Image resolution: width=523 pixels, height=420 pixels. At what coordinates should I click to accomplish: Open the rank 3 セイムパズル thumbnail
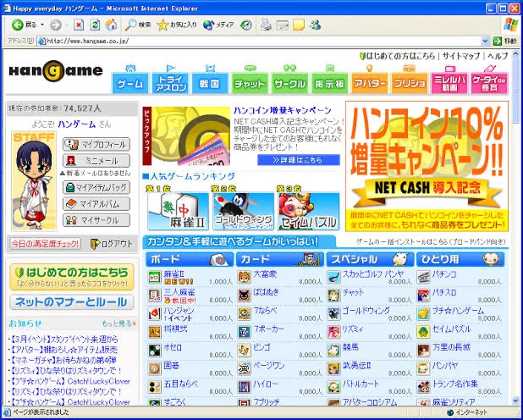[309, 212]
